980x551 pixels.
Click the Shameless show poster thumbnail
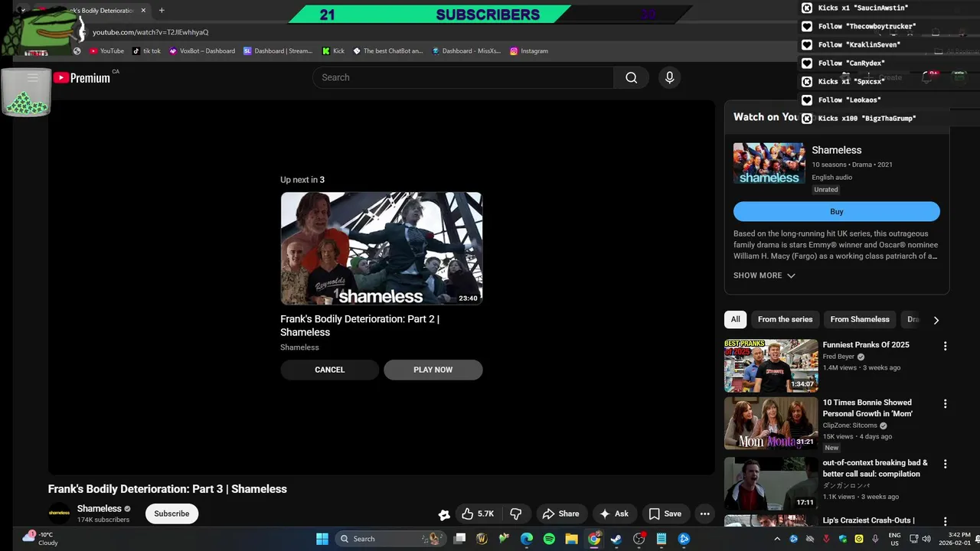coord(769,163)
